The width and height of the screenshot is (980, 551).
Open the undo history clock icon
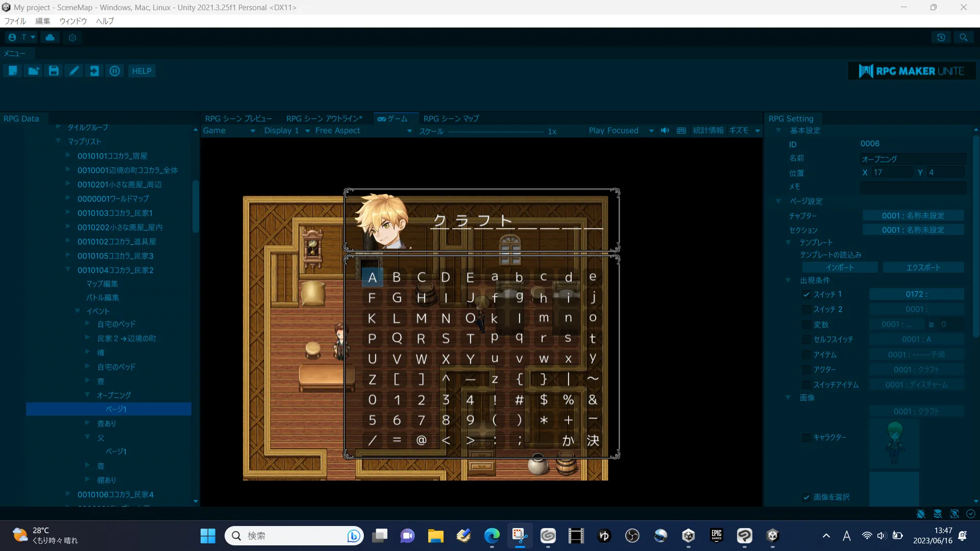tap(941, 37)
